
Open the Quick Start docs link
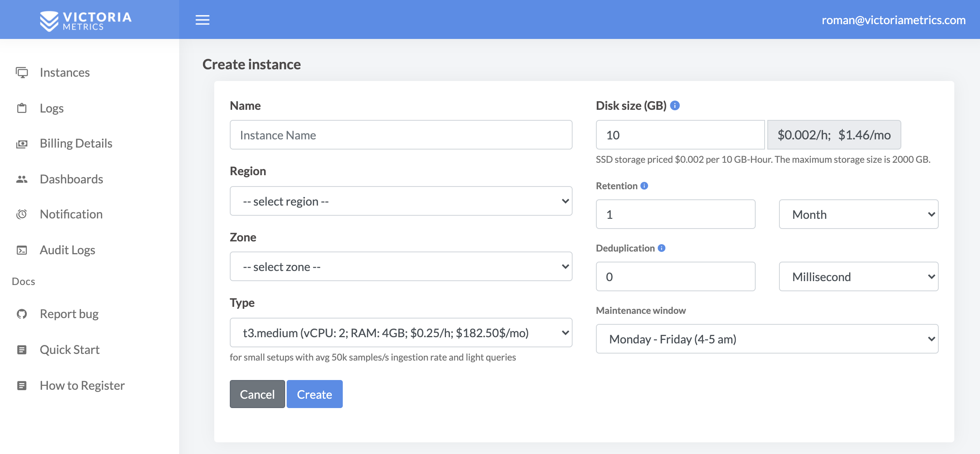70,350
